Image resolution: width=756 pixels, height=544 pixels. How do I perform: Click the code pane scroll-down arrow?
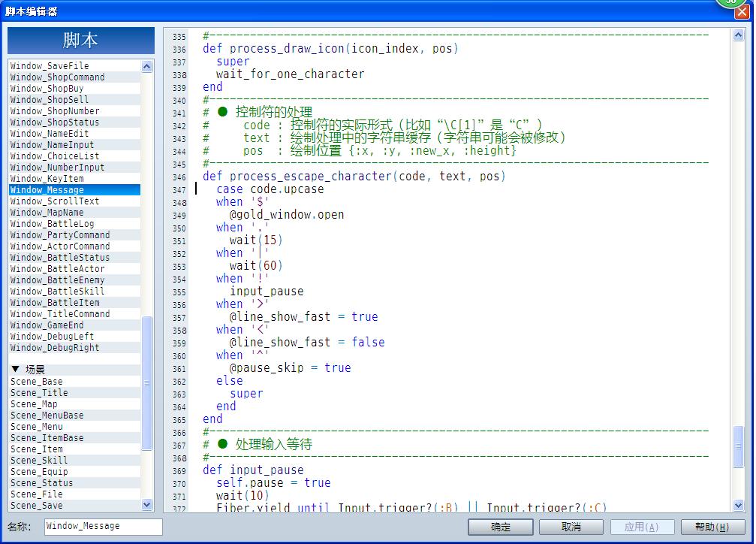click(x=738, y=506)
